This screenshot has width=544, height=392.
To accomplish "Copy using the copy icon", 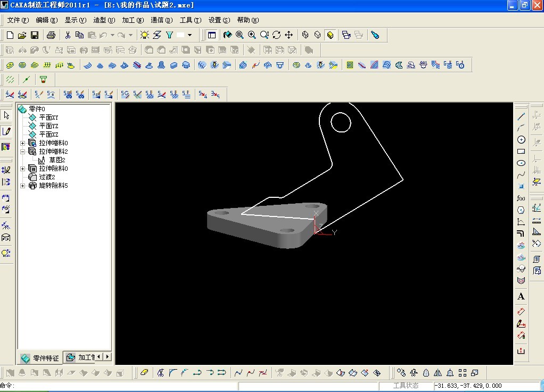I will 79,35.
